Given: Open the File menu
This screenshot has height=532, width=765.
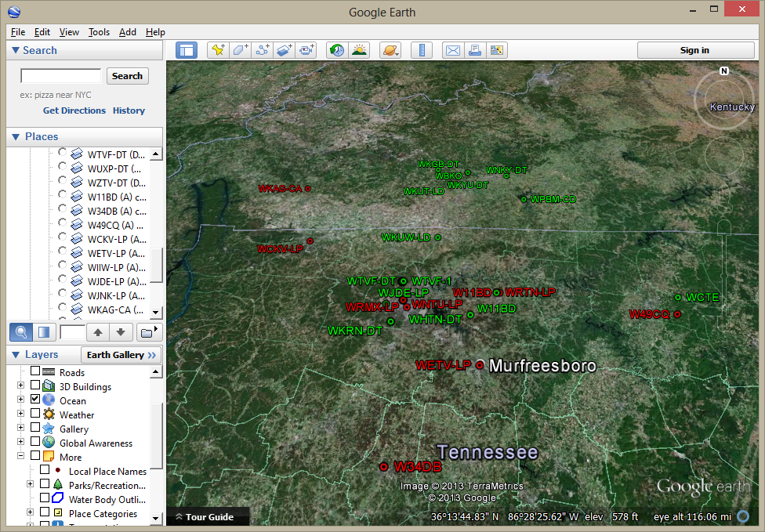Looking at the screenshot, I should [18, 32].
